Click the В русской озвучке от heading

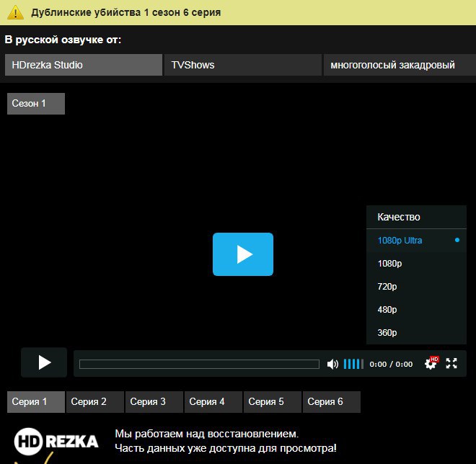click(63, 40)
